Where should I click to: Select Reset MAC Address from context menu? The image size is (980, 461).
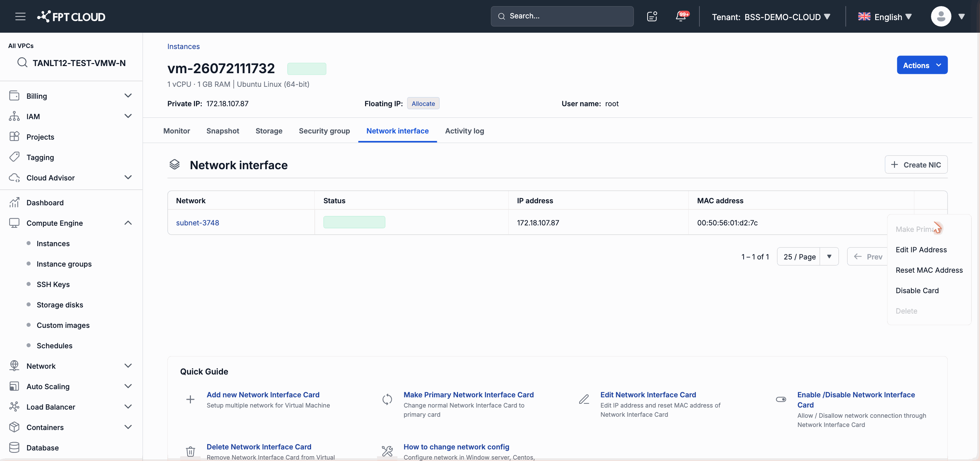pos(929,270)
